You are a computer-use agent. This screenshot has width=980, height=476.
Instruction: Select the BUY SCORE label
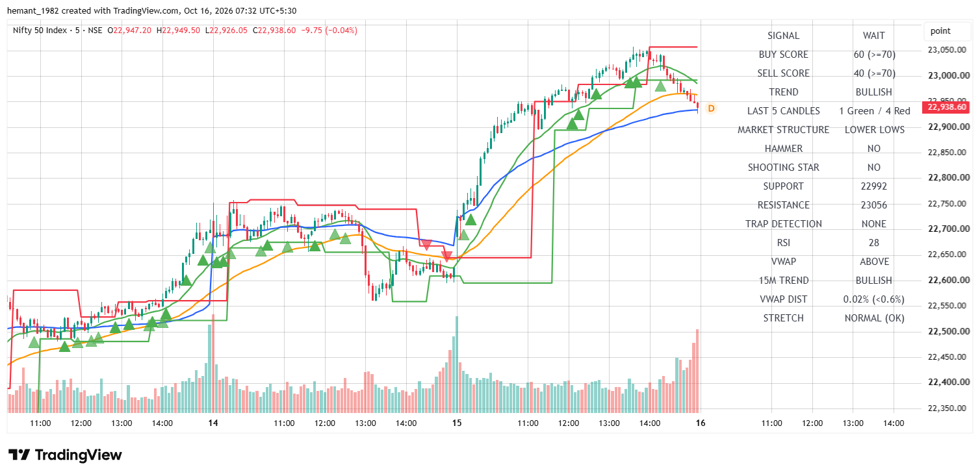click(x=783, y=55)
